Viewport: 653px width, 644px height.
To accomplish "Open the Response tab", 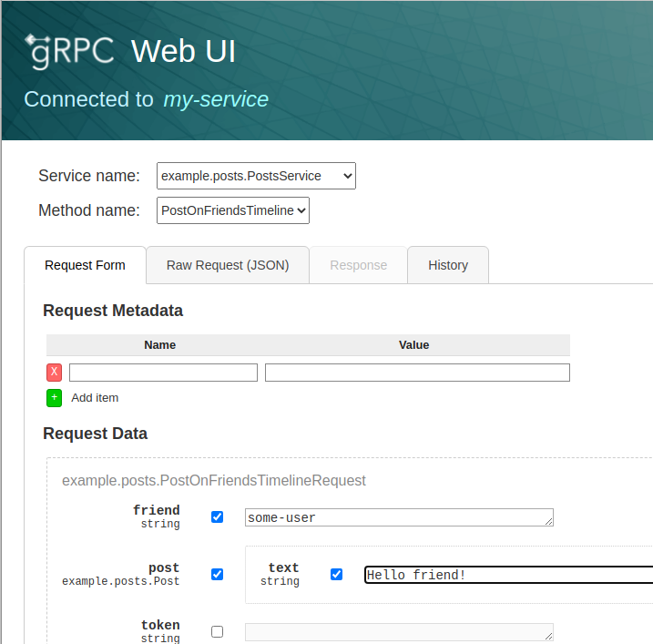I will pos(358,265).
